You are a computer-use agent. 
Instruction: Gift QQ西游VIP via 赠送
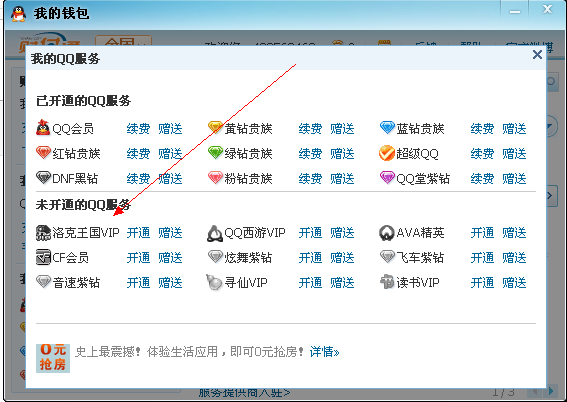342,233
